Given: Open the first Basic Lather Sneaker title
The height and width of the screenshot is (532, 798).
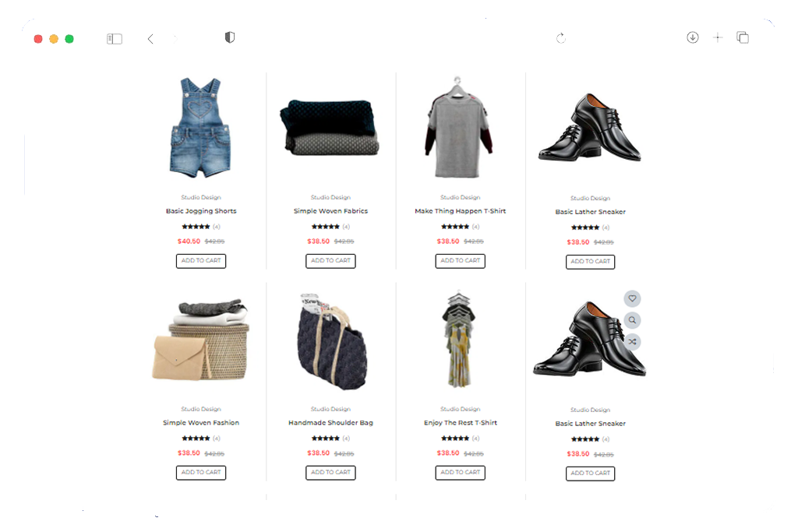Looking at the screenshot, I should point(591,212).
